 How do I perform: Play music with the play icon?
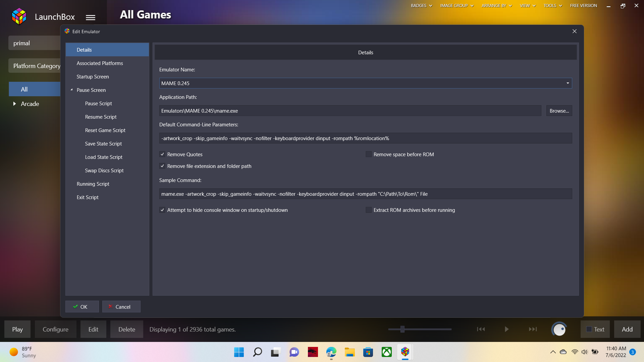pyautogui.click(x=506, y=329)
